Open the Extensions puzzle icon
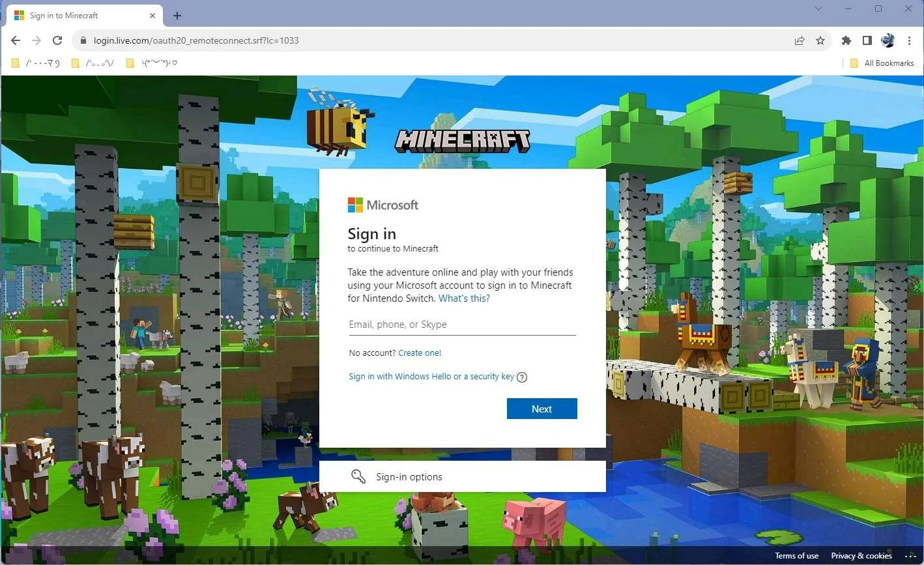 click(846, 40)
